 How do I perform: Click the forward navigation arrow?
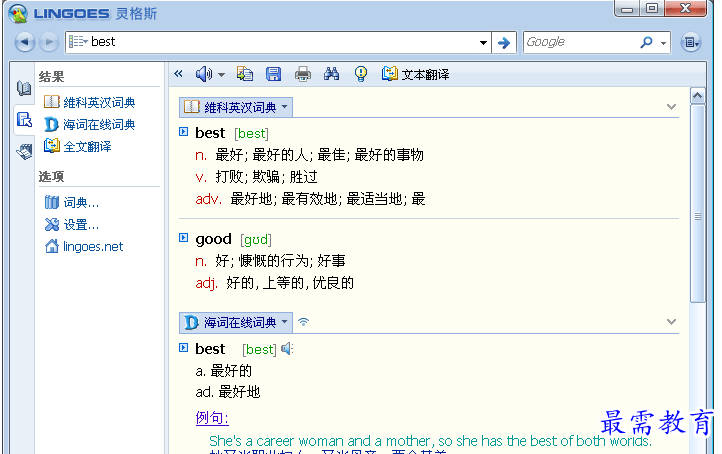coord(49,42)
